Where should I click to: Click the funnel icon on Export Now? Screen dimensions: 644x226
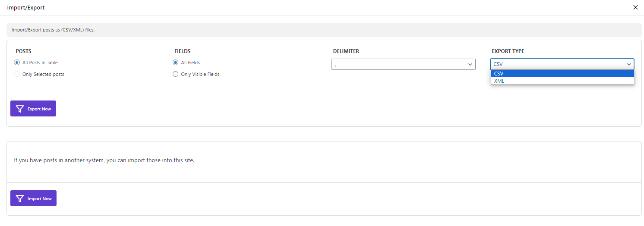point(19,109)
